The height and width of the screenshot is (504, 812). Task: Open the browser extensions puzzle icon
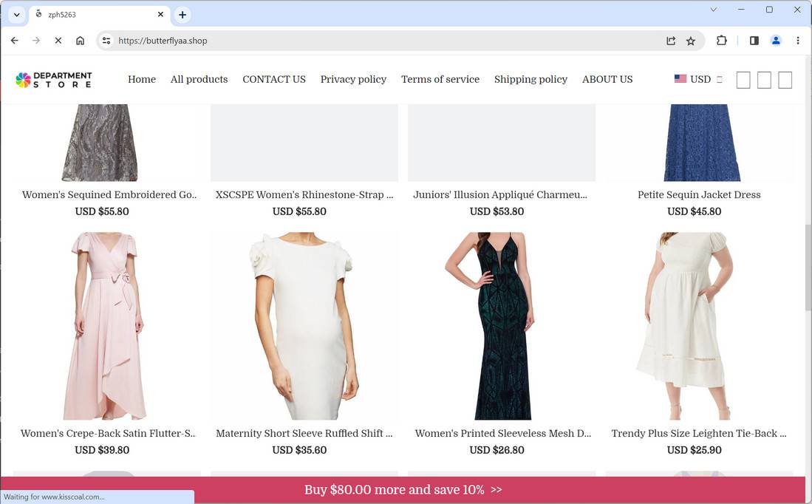(721, 41)
